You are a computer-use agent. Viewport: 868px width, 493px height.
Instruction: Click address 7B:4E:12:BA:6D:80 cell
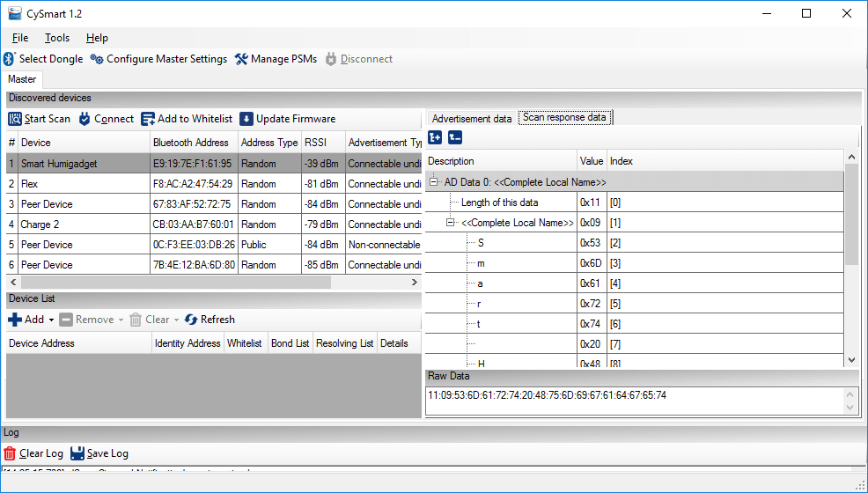tap(194, 264)
